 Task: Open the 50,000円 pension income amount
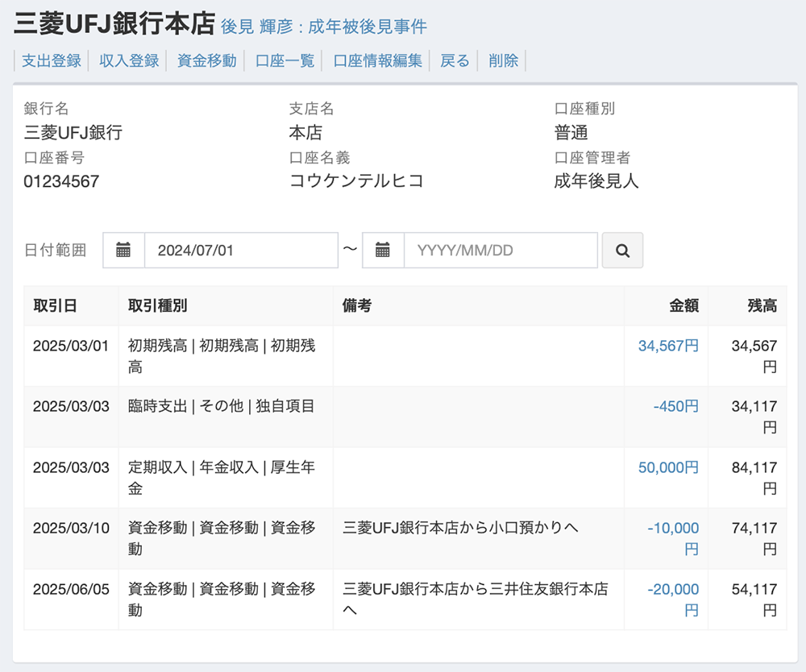point(668,467)
